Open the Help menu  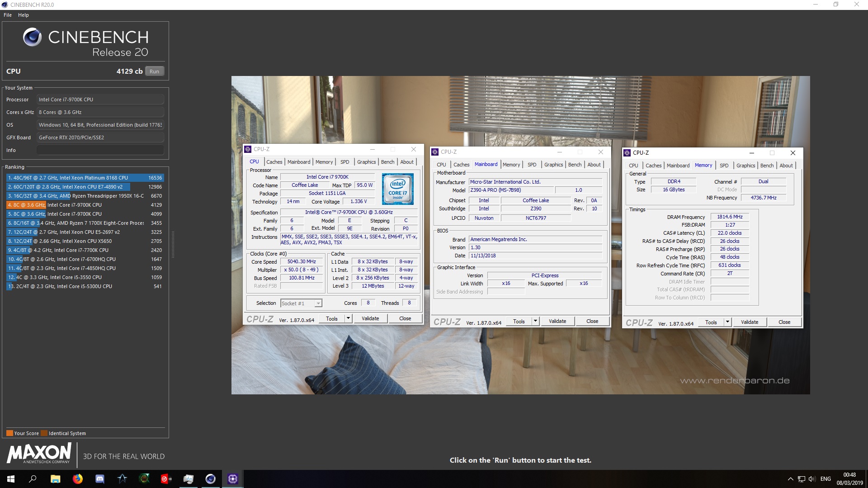(x=24, y=15)
